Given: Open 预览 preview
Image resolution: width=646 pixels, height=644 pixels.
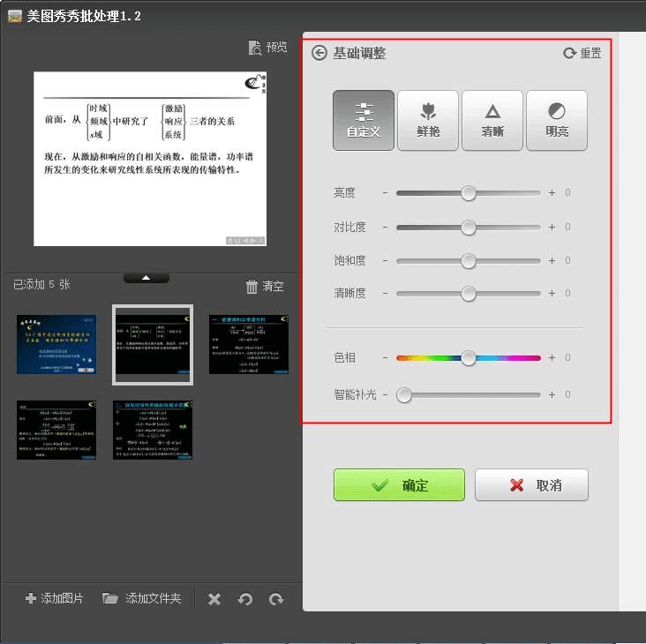Looking at the screenshot, I should [x=267, y=48].
